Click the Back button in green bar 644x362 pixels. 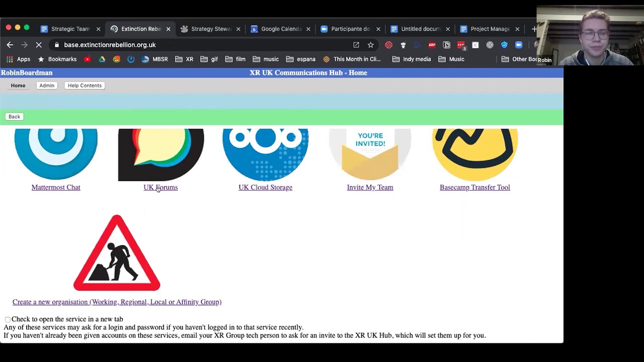coord(14,117)
